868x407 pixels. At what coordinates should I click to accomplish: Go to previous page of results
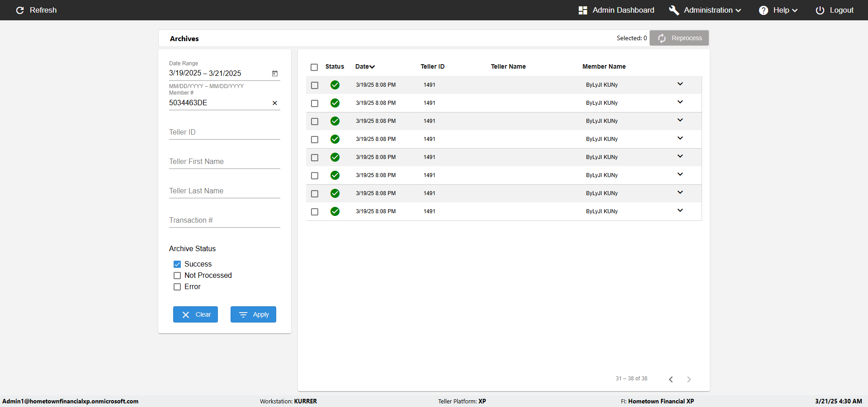coord(671,379)
